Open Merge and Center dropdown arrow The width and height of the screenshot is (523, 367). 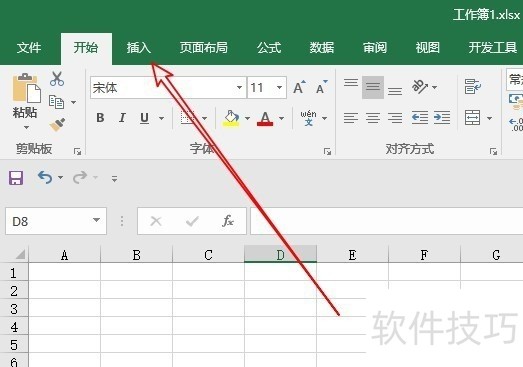click(x=489, y=118)
